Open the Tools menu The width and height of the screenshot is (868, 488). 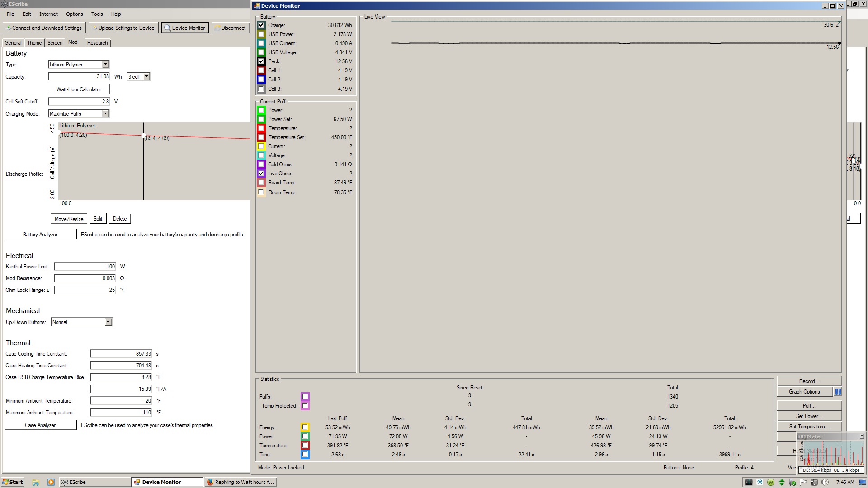click(97, 14)
